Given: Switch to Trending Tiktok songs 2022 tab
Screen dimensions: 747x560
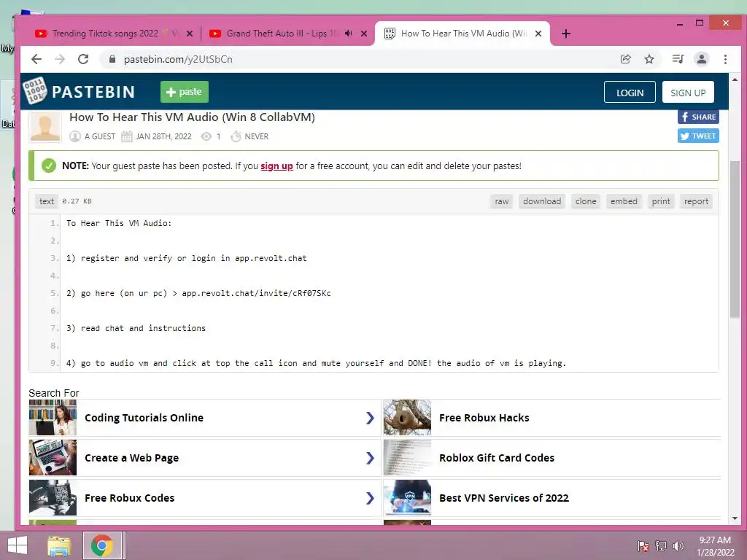Looking at the screenshot, I should coord(105,34).
